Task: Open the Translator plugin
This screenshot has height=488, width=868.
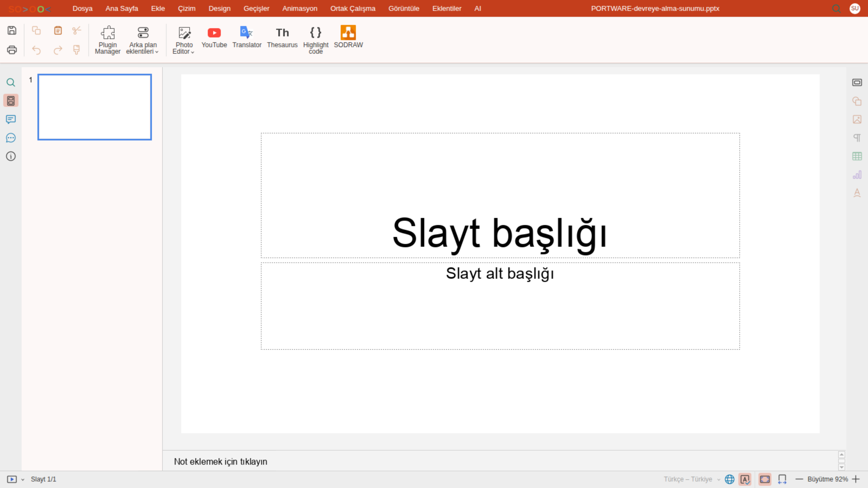Action: click(247, 37)
